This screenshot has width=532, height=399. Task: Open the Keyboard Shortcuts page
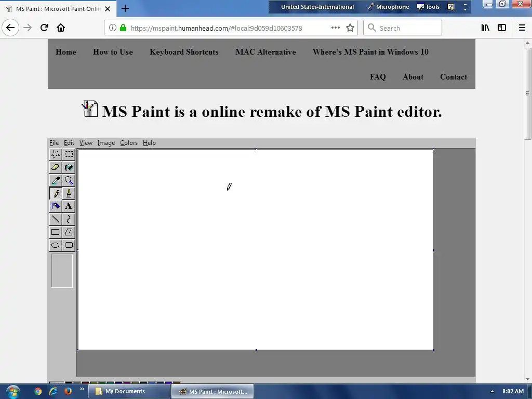pyautogui.click(x=184, y=52)
